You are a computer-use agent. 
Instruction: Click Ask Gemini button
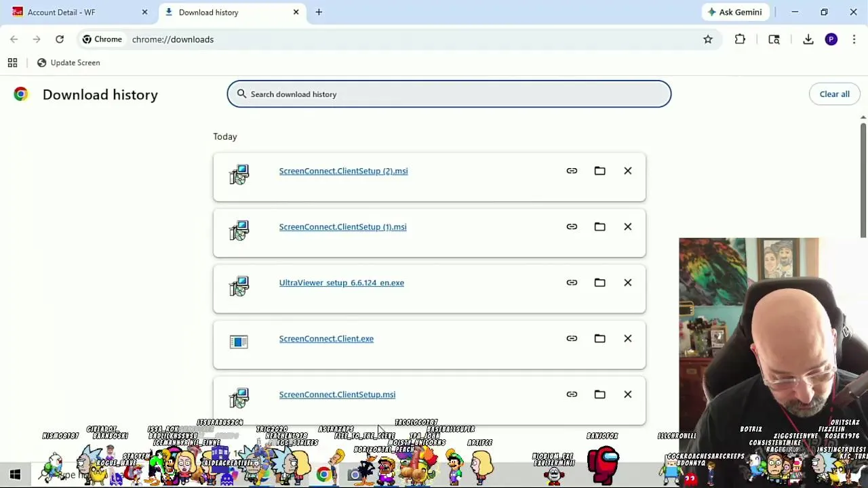coord(735,12)
